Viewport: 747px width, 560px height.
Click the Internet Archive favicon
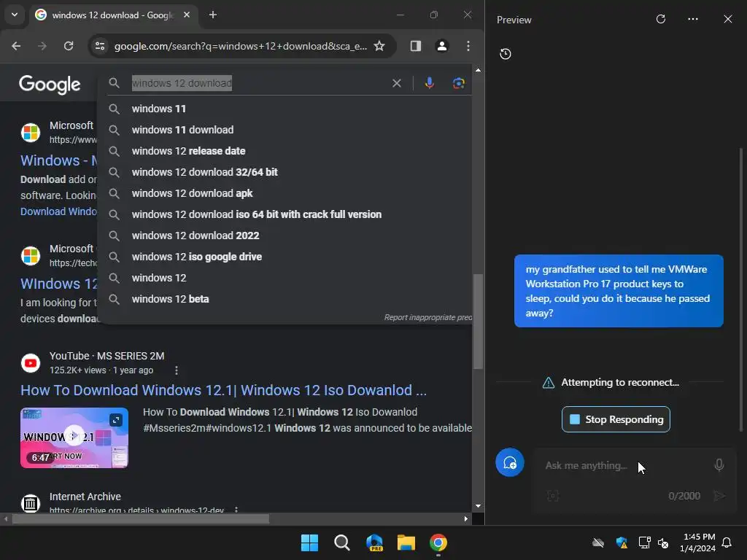point(31,503)
